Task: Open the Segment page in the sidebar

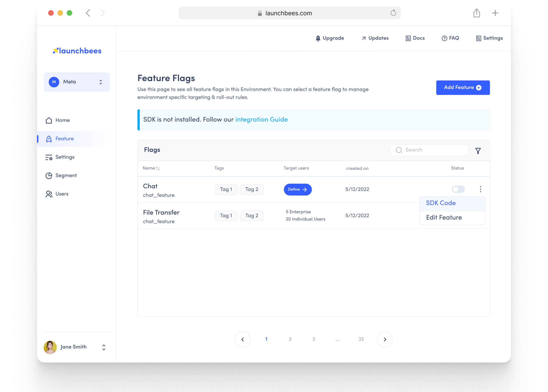Action: click(x=66, y=175)
